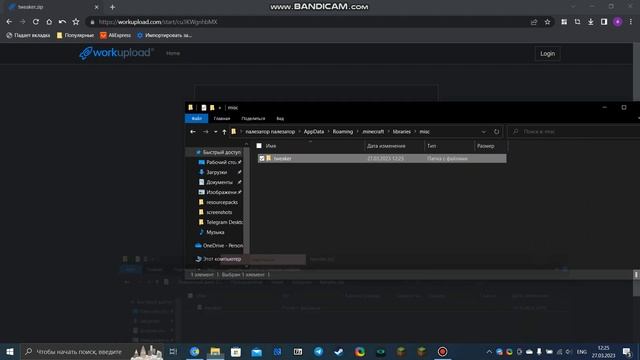This screenshot has height=360, width=640.
Task: Click the workupload logo
Action: (116, 53)
